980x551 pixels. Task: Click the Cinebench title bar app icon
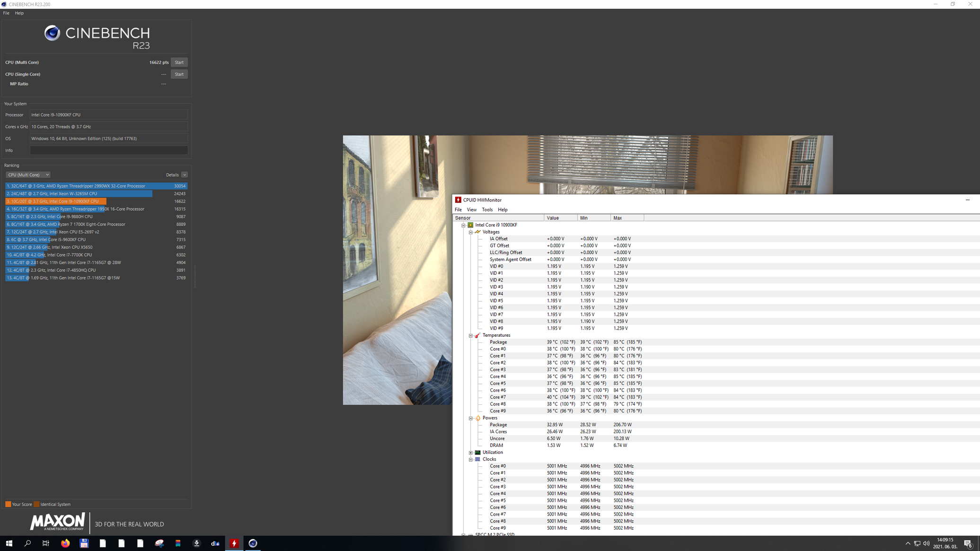4,4
